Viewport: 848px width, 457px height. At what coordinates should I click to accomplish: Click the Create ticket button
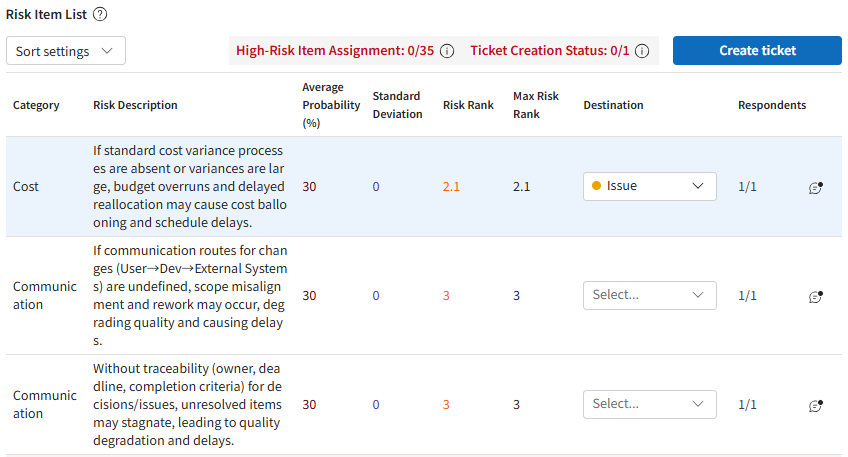tap(757, 51)
